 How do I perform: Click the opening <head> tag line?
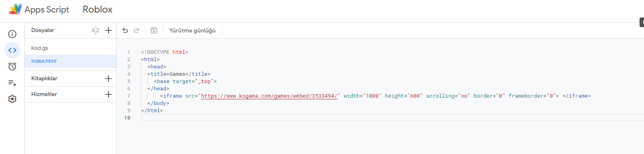click(x=157, y=67)
